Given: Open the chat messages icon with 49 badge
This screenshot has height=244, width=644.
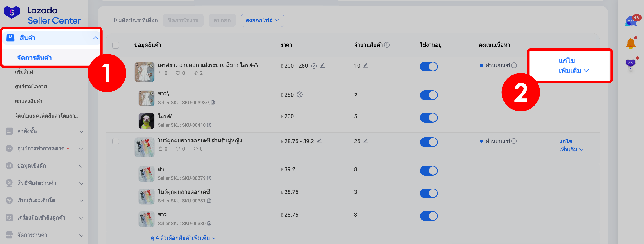Looking at the screenshot, I should (631, 21).
